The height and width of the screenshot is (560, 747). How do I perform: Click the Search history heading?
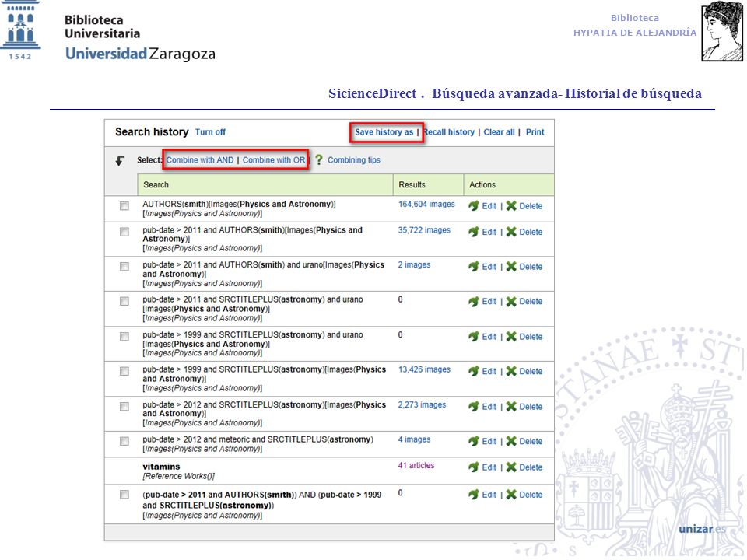152,132
